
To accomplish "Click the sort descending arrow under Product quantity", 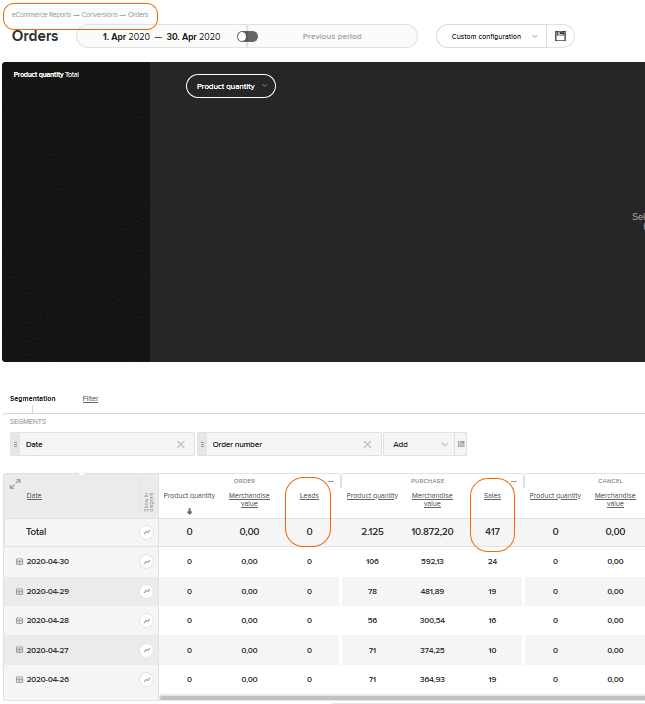I will pyautogui.click(x=189, y=511).
